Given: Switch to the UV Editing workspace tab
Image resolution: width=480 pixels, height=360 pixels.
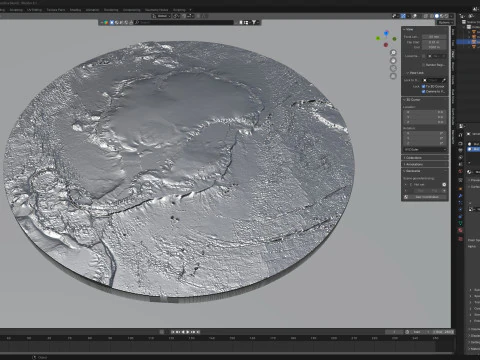Looking at the screenshot, I should click(34, 10).
